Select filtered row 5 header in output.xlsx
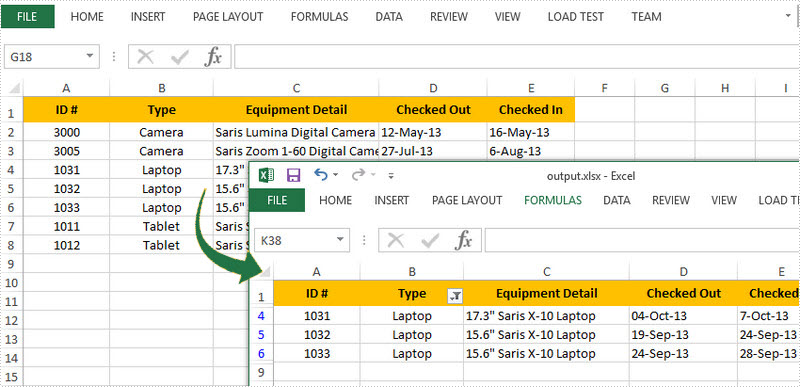 point(261,334)
